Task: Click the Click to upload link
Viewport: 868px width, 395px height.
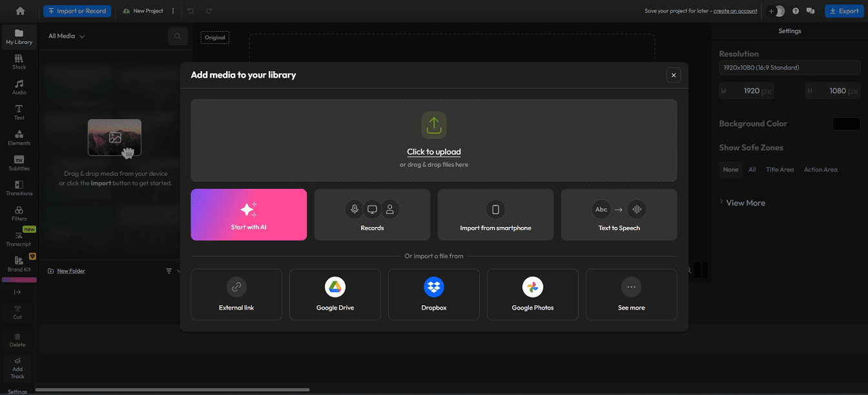Action: point(434,152)
